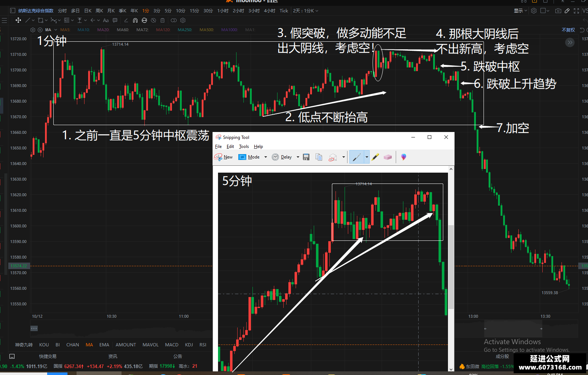588x375 pixels.
Task: Copy the snip to the clipboard
Action: point(319,157)
